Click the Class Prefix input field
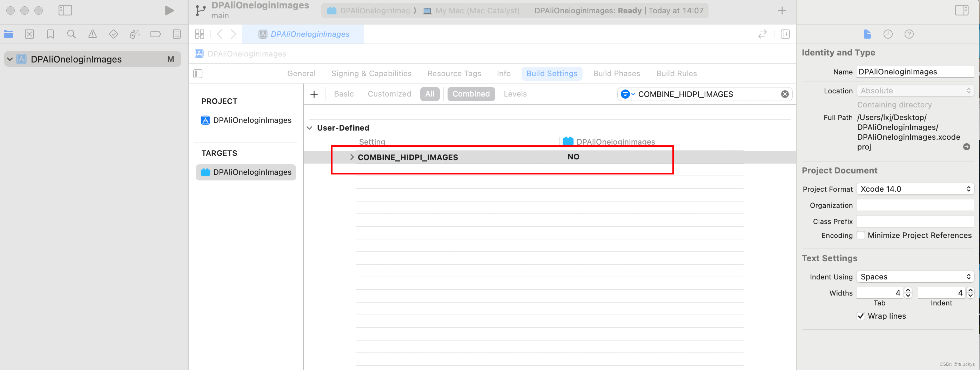The height and width of the screenshot is (370, 980). point(914,221)
